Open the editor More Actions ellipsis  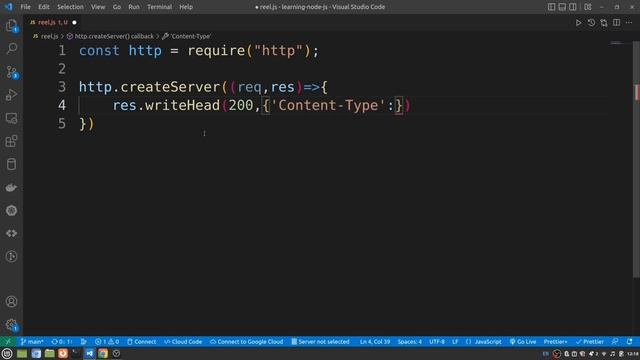pyautogui.click(x=629, y=23)
